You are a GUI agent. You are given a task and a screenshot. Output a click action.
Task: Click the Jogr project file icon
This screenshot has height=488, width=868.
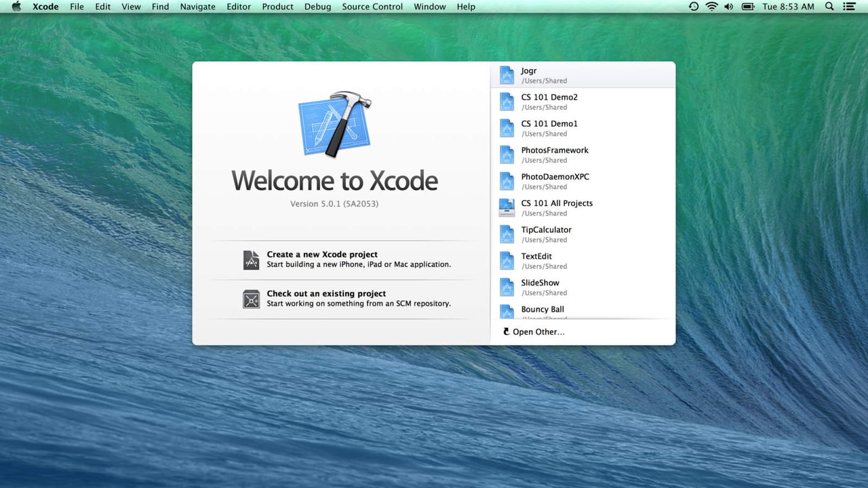point(507,75)
